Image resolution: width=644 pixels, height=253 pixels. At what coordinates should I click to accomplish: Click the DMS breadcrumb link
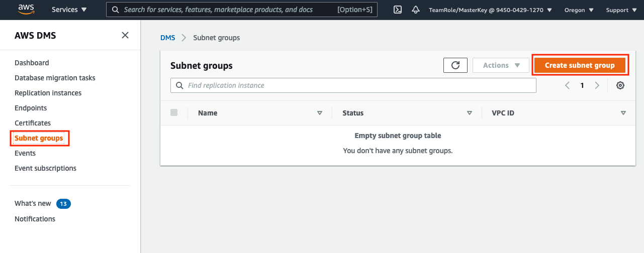click(167, 38)
